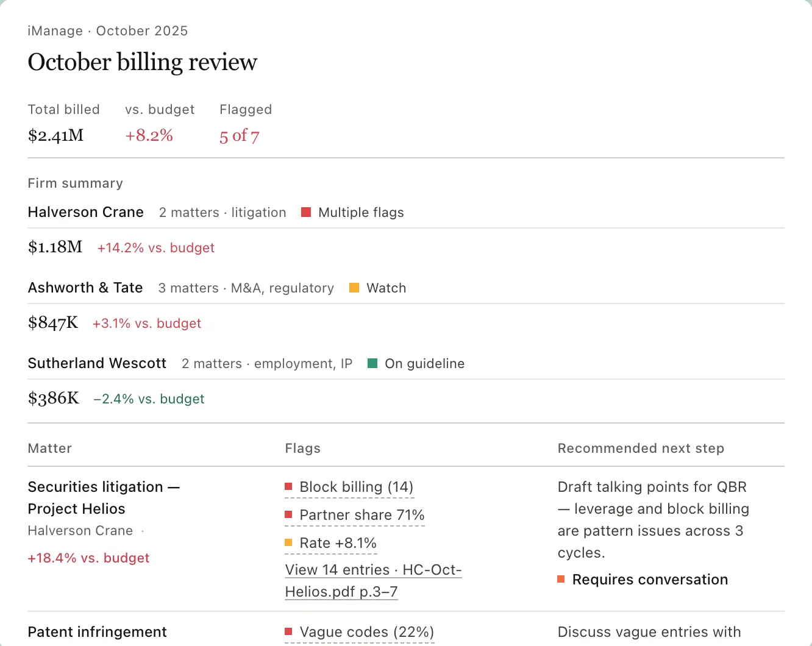Click the $2.41M total billed value

56,135
